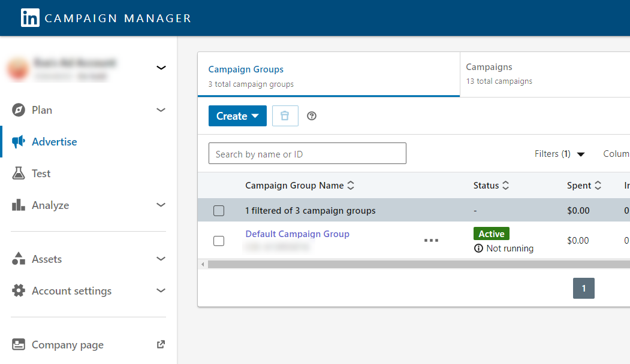The width and height of the screenshot is (630, 364).
Task: Click the Active status badge
Action: click(492, 233)
